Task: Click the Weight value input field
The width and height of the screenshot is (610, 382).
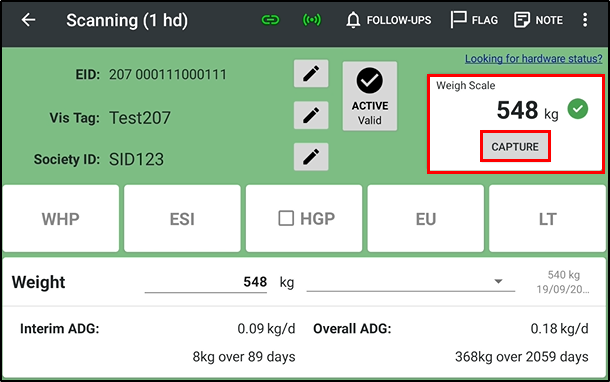Action: pyautogui.click(x=206, y=282)
